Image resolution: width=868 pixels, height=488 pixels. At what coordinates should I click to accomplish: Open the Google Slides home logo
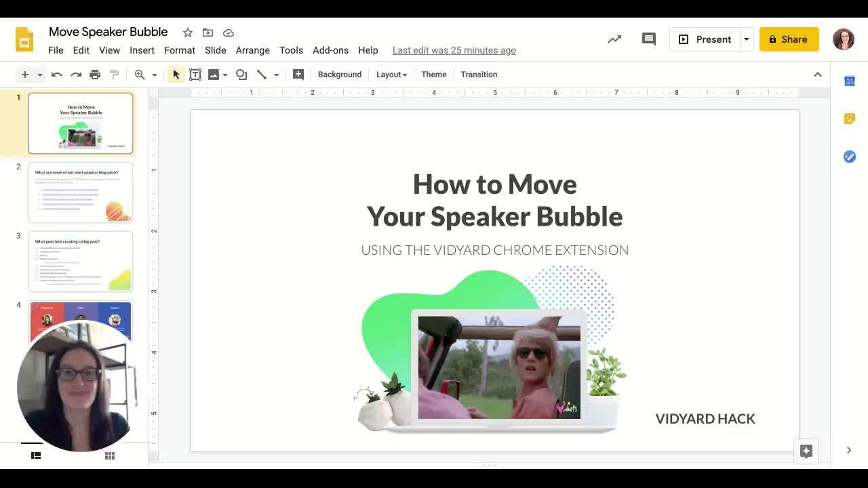[24, 40]
